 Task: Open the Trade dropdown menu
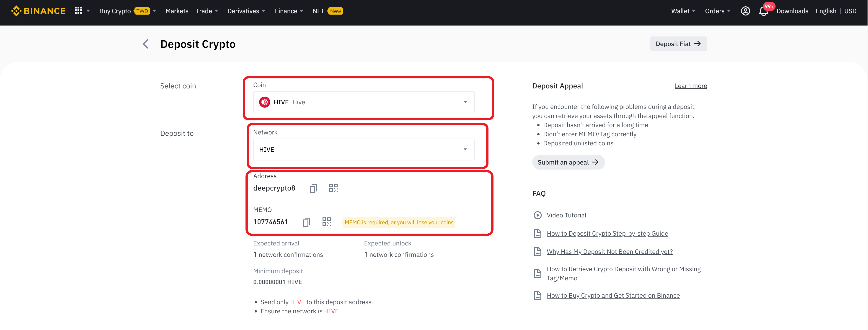(x=207, y=11)
